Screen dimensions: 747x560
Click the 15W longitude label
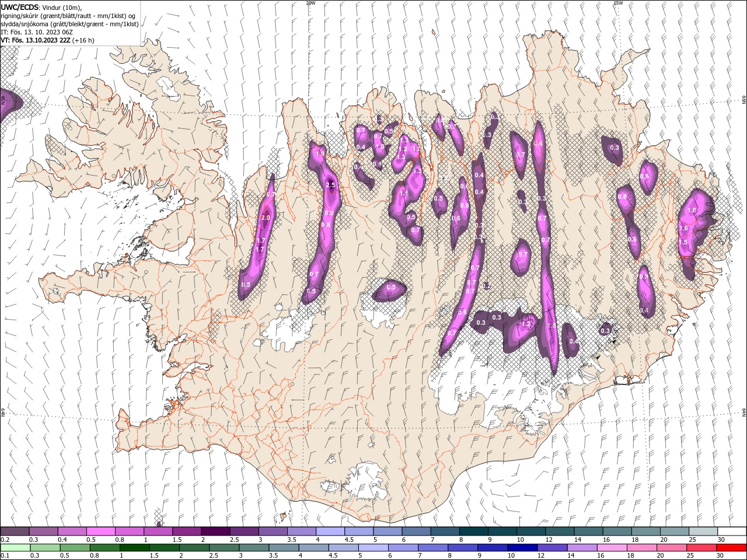point(618,3)
